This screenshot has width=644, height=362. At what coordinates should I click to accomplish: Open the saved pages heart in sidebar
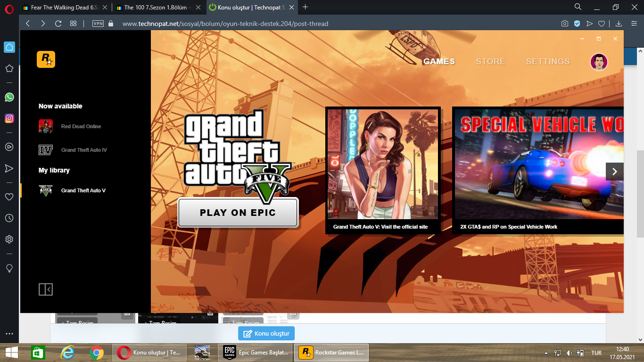pos(9,197)
